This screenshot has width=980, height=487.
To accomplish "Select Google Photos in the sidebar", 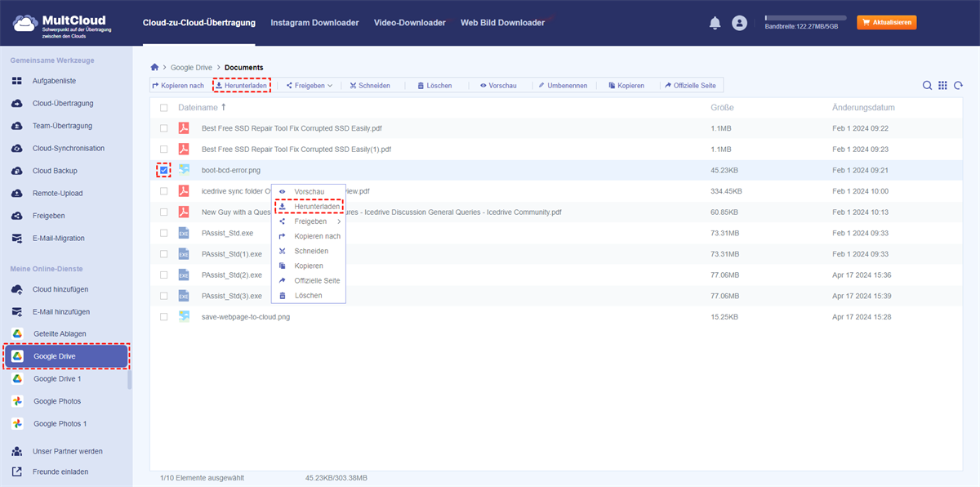I will [57, 401].
